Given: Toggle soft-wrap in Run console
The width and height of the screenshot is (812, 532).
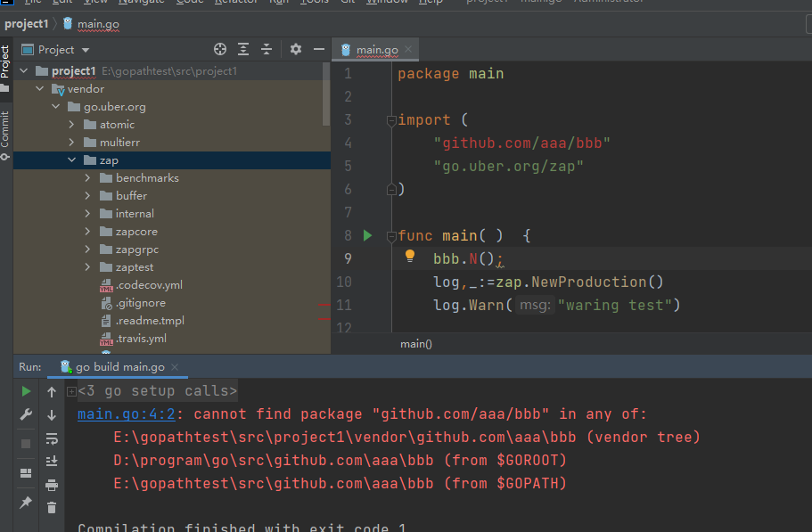Looking at the screenshot, I should [52, 438].
